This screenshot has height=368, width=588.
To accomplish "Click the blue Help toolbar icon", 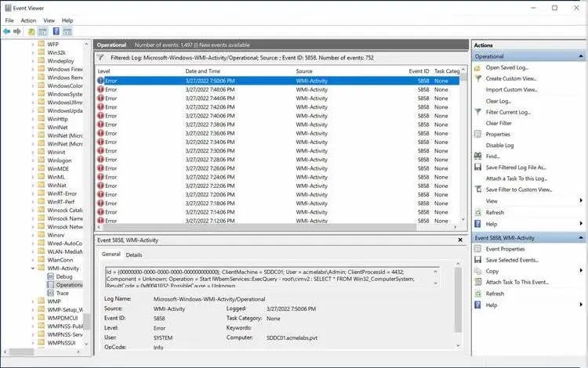I will pos(56,31).
